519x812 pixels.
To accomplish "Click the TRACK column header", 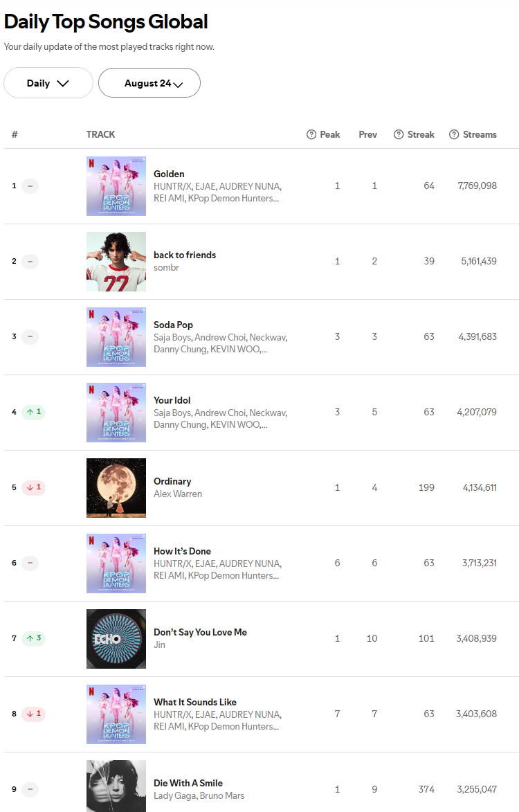I will point(100,134).
